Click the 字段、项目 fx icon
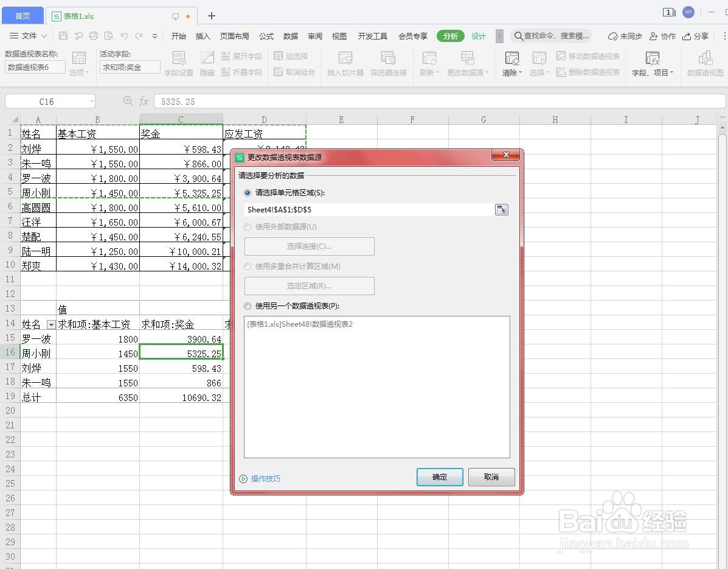728x569 pixels. pyautogui.click(x=653, y=58)
